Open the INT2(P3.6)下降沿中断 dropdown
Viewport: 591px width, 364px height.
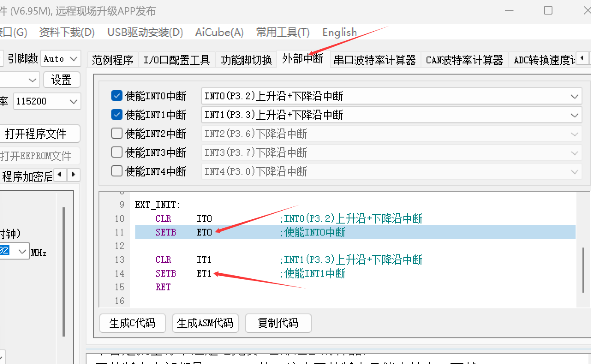pyautogui.click(x=391, y=134)
